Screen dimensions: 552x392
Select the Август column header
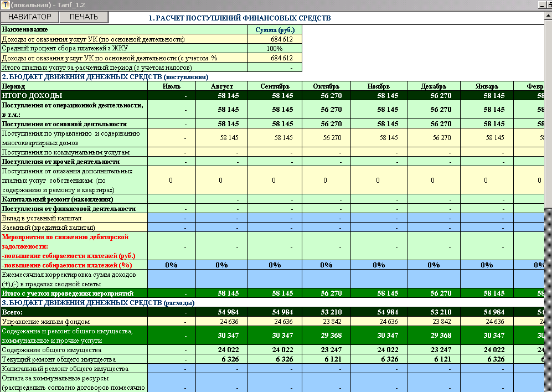click(222, 86)
